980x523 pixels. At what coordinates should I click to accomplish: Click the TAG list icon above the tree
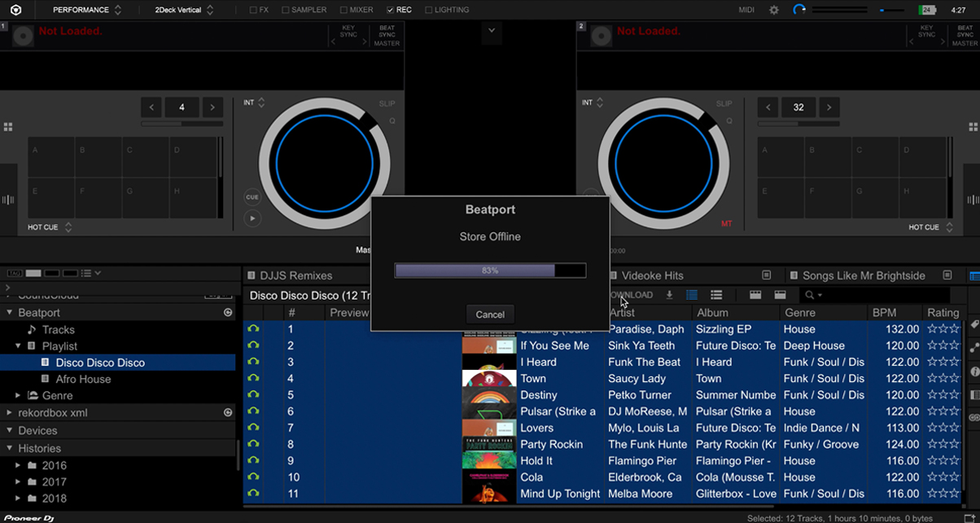[x=14, y=273]
